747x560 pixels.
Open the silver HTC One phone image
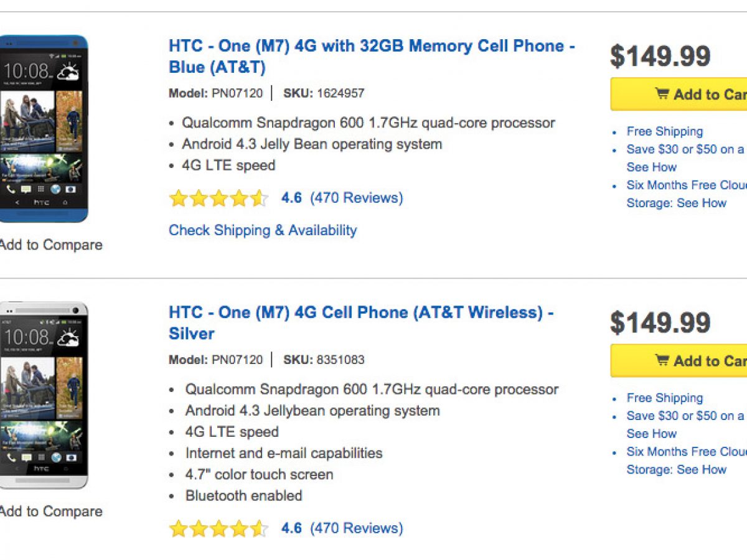42,395
